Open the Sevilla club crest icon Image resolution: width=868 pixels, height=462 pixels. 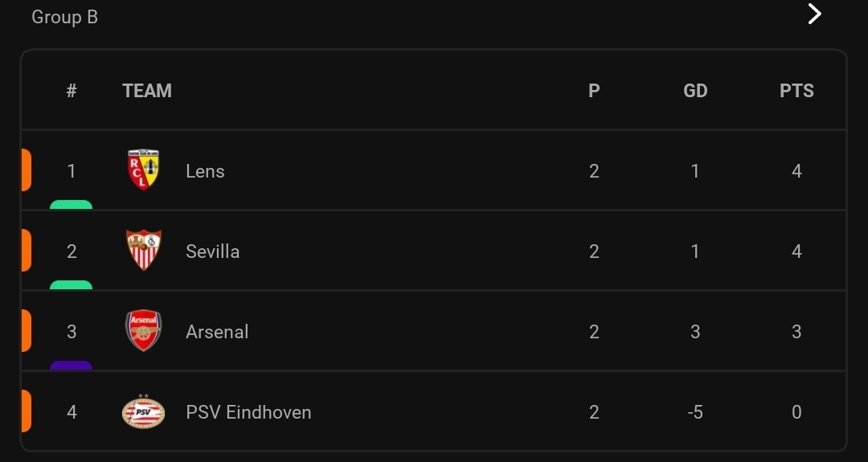143,250
